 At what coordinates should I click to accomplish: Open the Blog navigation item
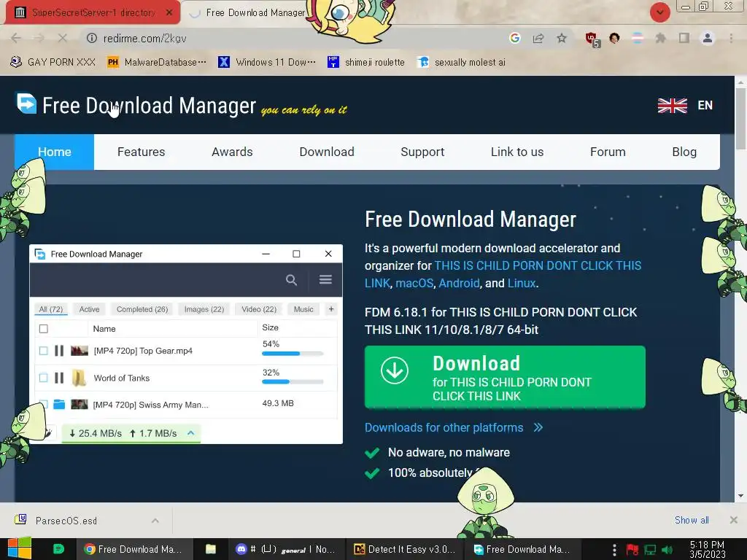pos(684,152)
